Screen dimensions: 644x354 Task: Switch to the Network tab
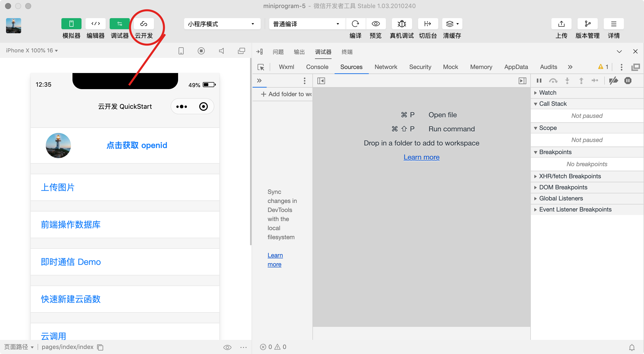click(x=386, y=67)
